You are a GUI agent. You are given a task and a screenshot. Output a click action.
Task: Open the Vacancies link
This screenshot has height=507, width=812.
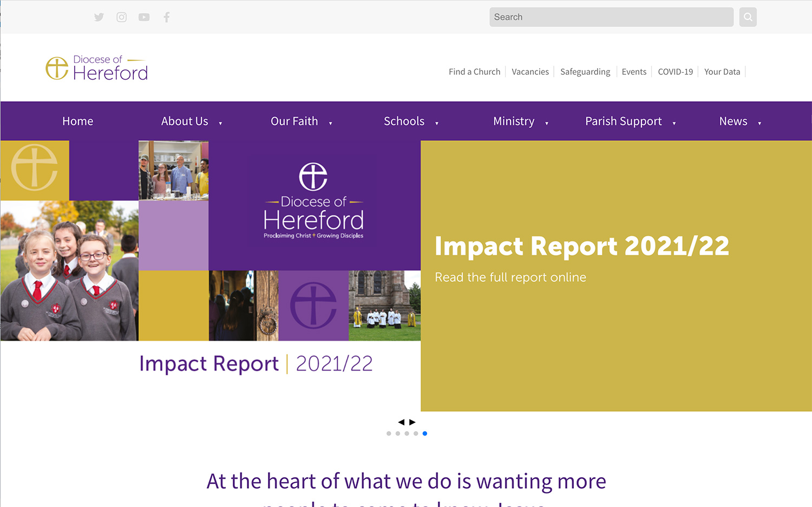coord(531,71)
